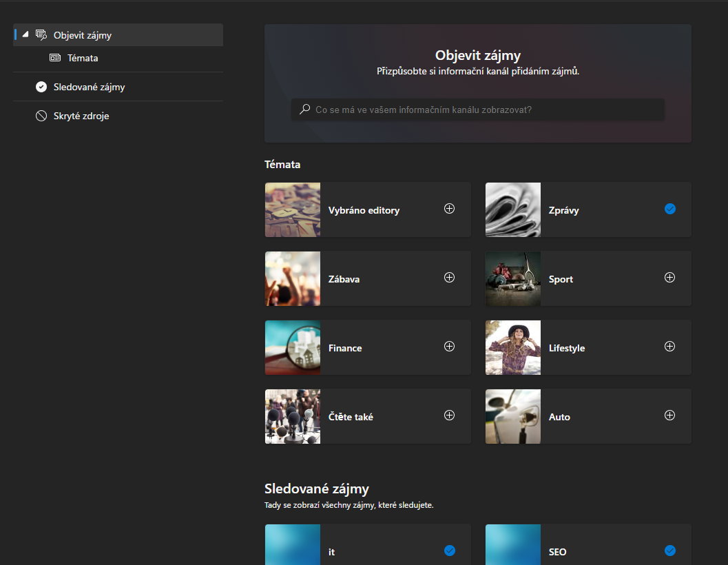Click the Témata section heading
Screen dimensions: 728x565
pos(282,165)
